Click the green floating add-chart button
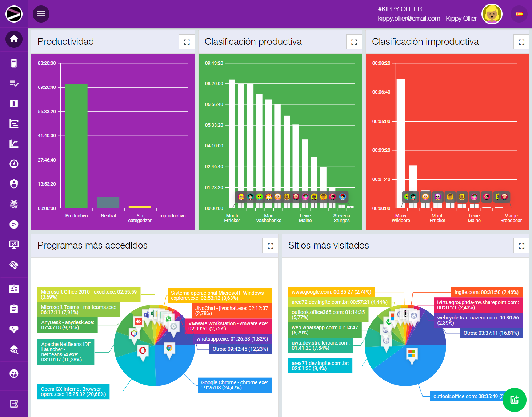 [x=514, y=400]
